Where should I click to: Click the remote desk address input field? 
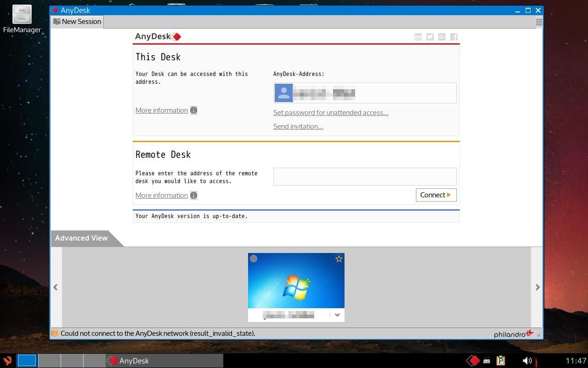[364, 176]
